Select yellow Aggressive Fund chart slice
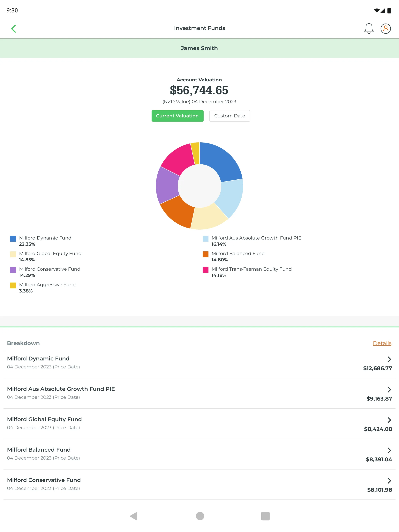 coord(196,153)
